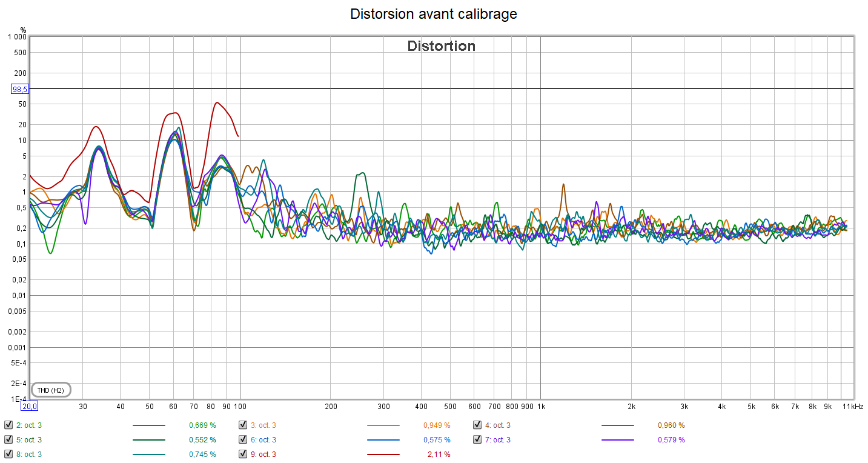Click the 'Distorsion avant calibrage' chart title
The height and width of the screenshot is (463, 868).
pos(434,14)
